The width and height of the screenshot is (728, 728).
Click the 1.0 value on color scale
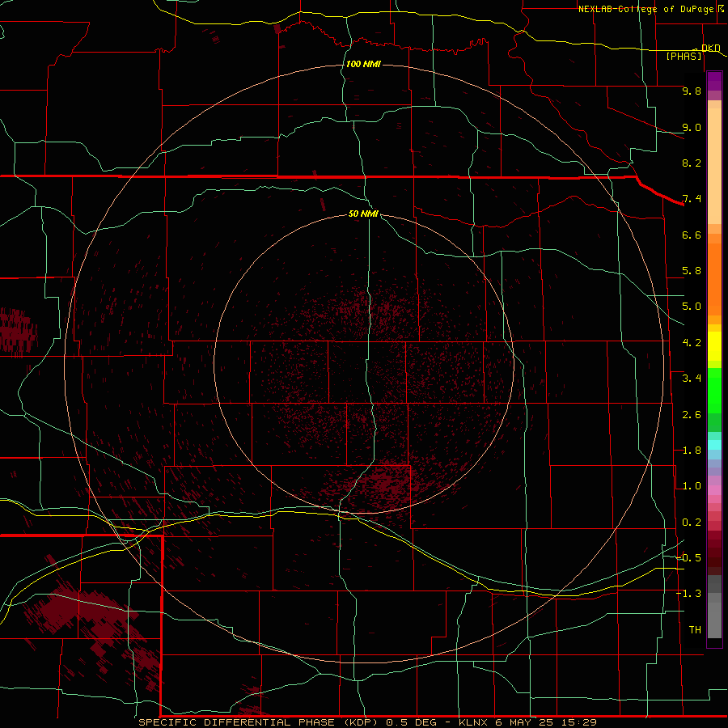point(692,486)
